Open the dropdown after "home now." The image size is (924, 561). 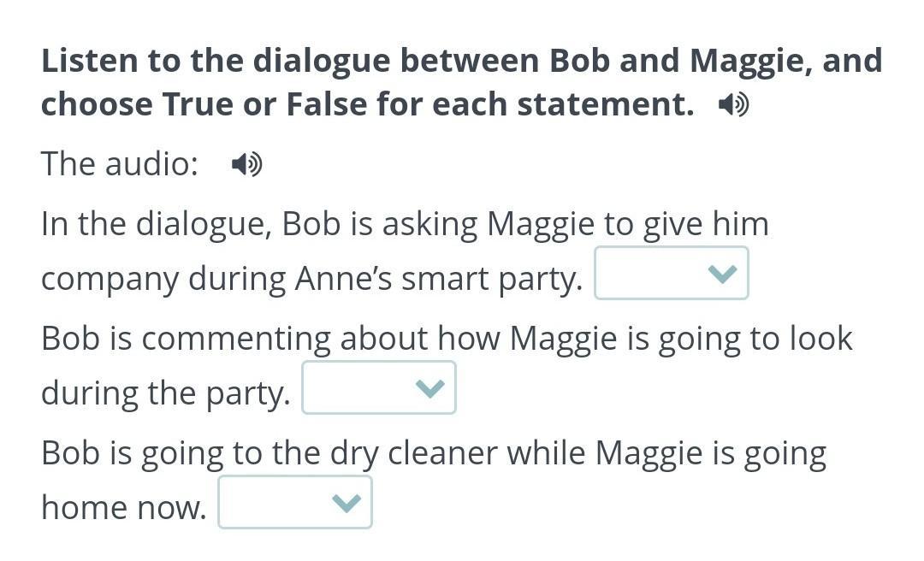[x=294, y=503]
